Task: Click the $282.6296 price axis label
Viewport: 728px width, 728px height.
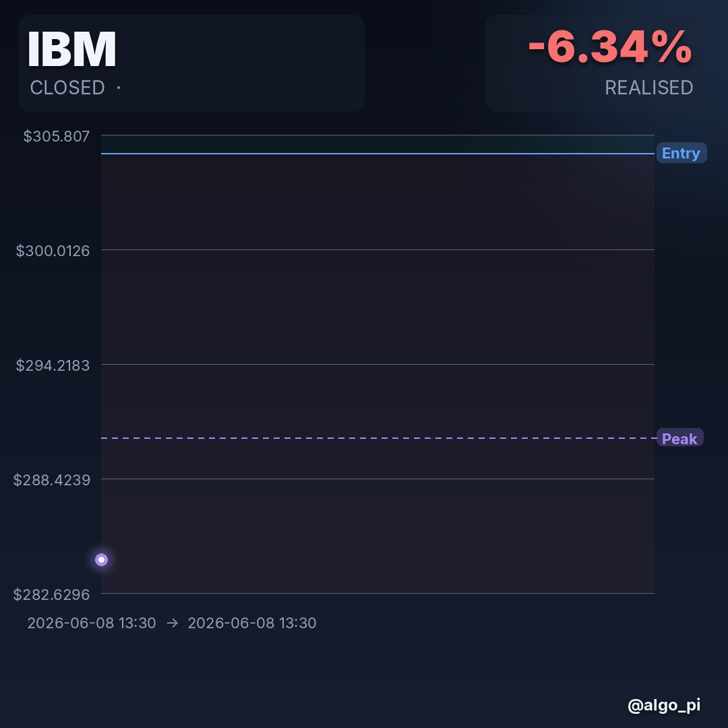Action: click(51, 595)
